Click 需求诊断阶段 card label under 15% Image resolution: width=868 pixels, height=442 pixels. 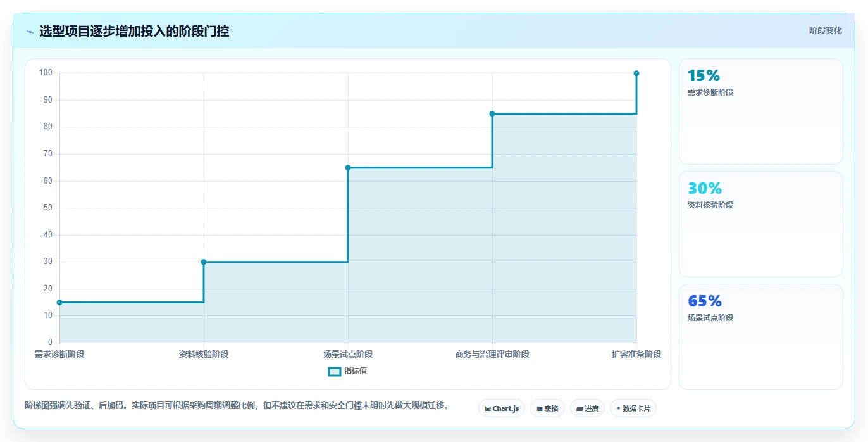tap(710, 92)
